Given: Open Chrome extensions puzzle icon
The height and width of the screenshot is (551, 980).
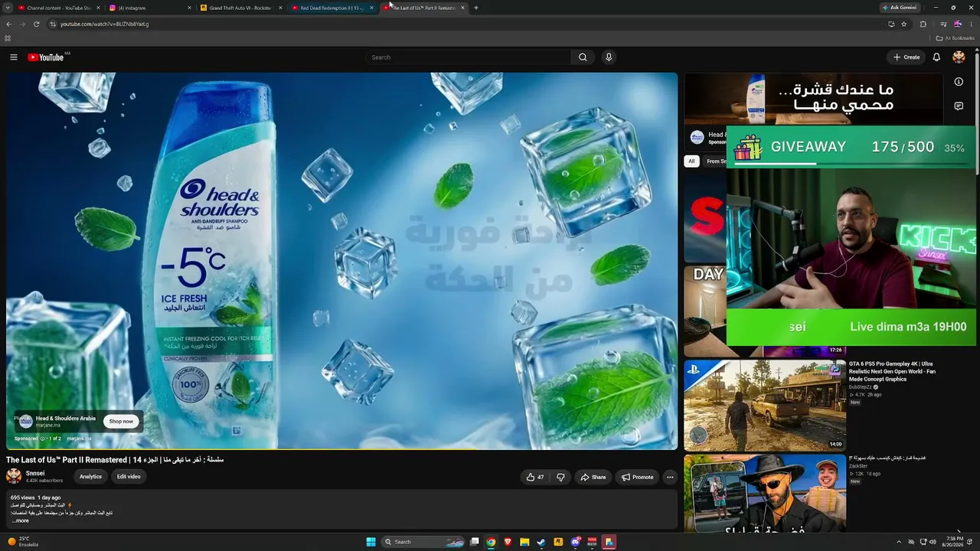Looking at the screenshot, I should [923, 24].
